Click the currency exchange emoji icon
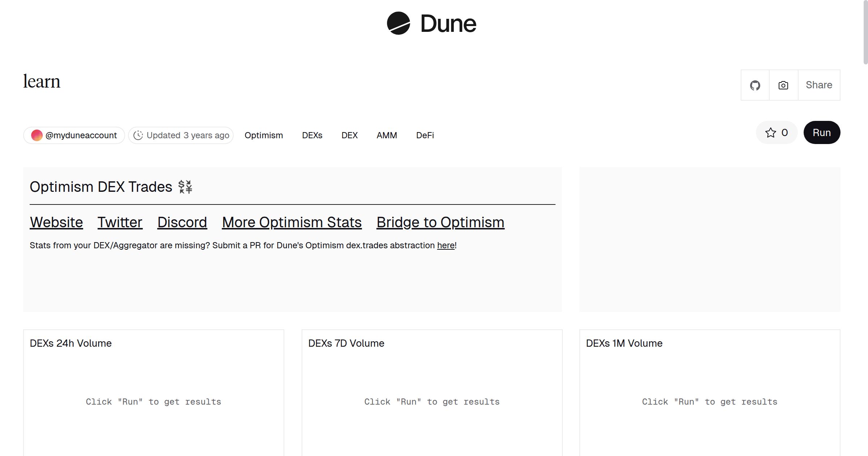868x456 pixels. click(185, 187)
